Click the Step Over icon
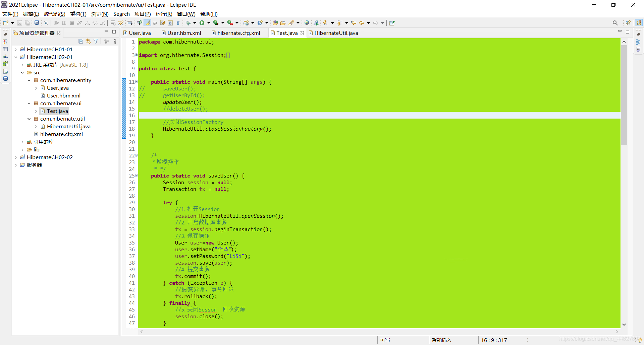 point(95,23)
